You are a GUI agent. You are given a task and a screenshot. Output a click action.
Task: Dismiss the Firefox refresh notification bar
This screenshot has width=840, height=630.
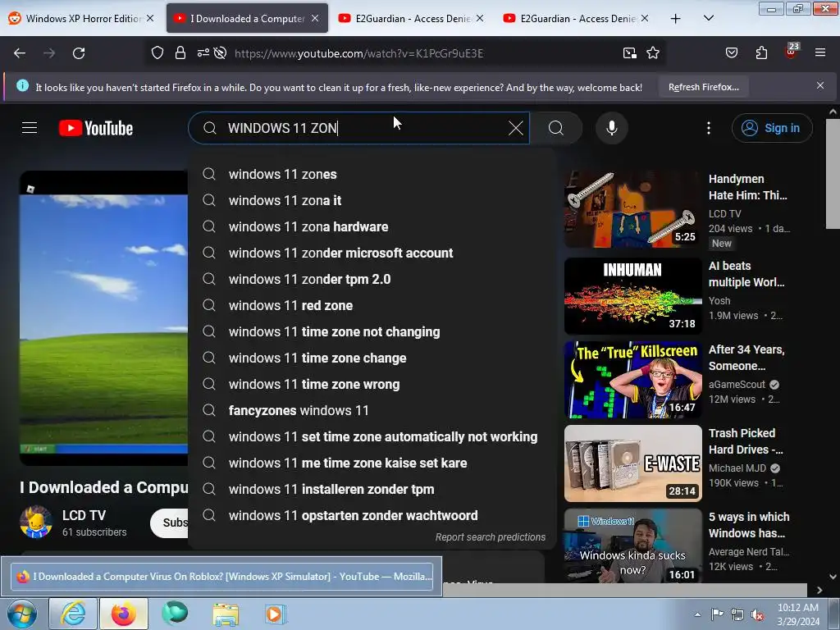click(x=820, y=85)
